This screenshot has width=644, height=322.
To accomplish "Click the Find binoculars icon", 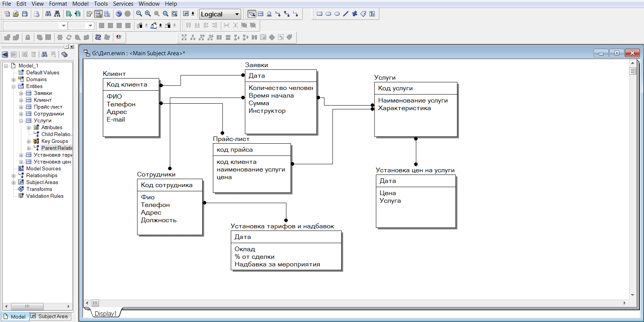I will coord(48,14).
